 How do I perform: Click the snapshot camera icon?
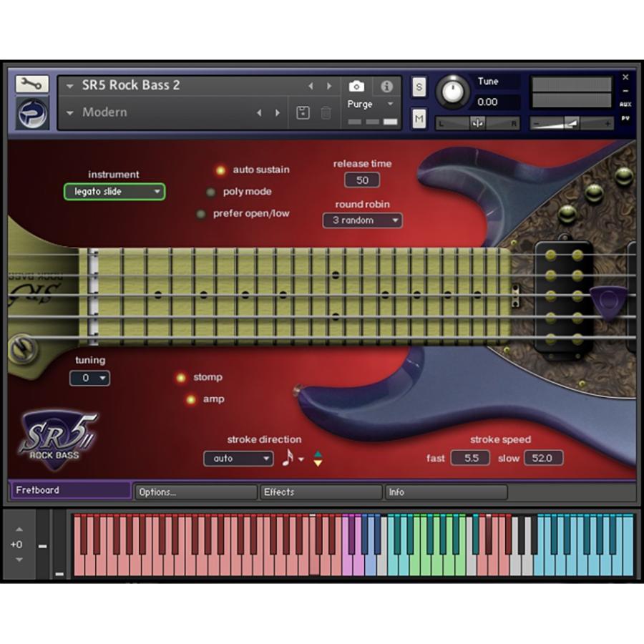coord(357,86)
